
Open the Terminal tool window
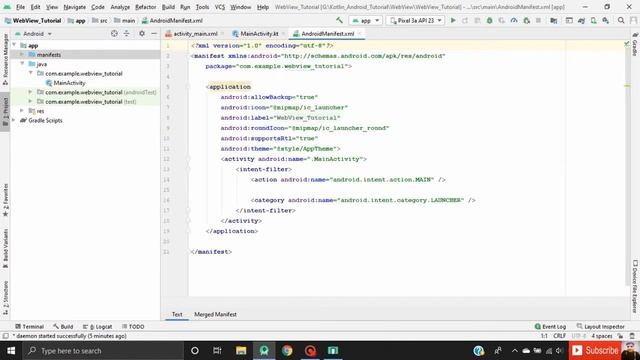[29, 327]
